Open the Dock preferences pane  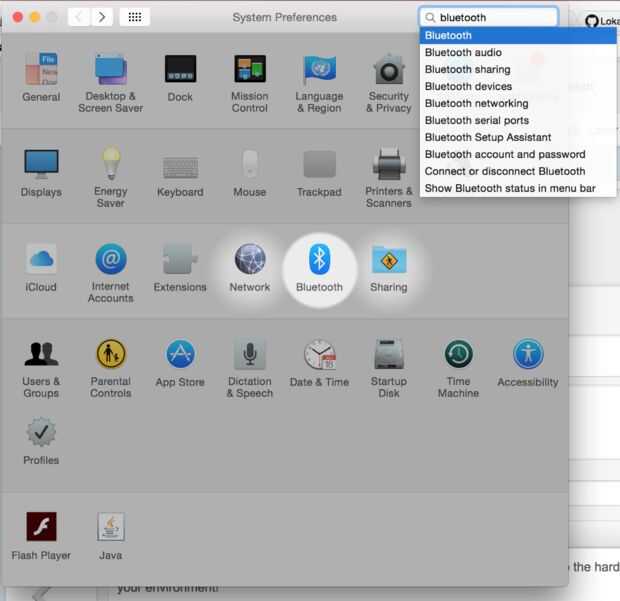180,77
